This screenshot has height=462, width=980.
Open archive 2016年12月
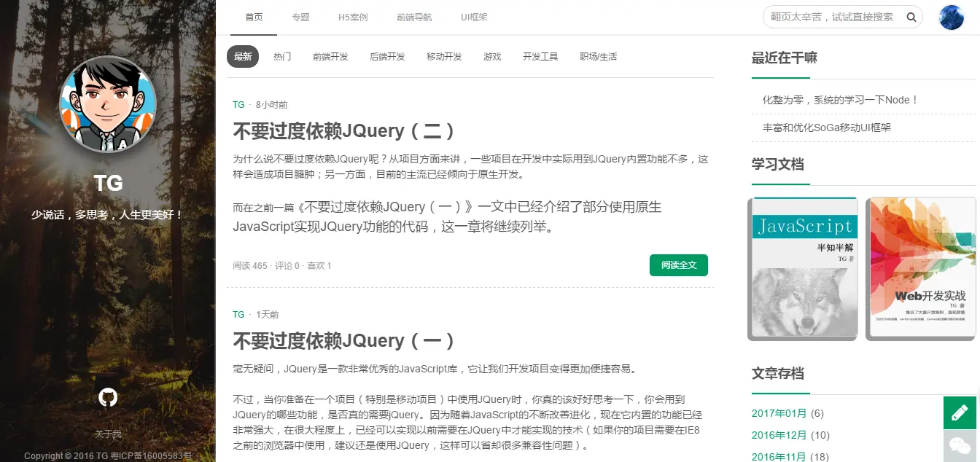pos(779,435)
